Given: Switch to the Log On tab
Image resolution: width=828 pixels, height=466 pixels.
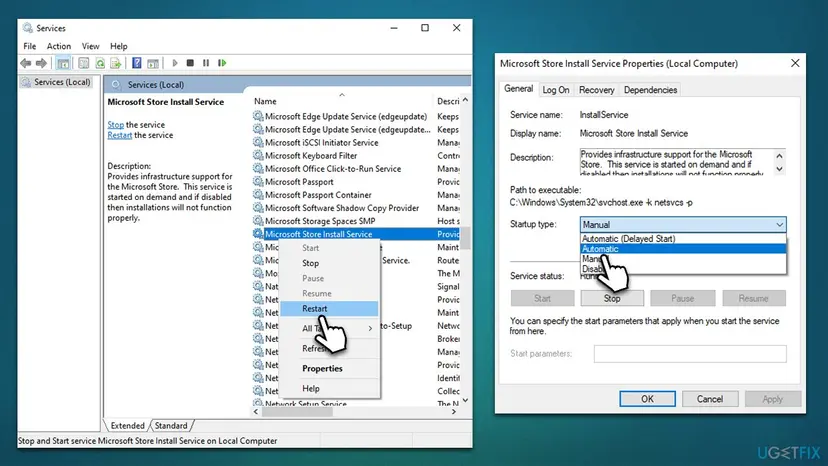Looking at the screenshot, I should tap(556, 90).
